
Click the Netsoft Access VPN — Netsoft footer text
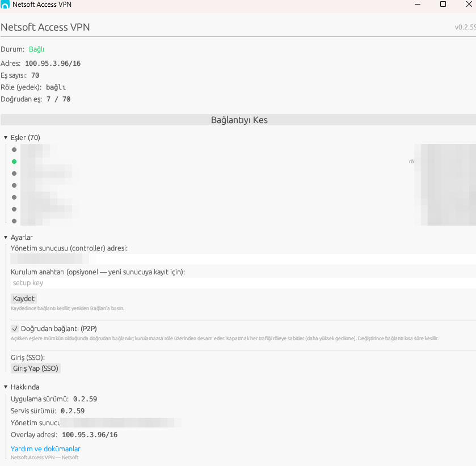point(45,457)
